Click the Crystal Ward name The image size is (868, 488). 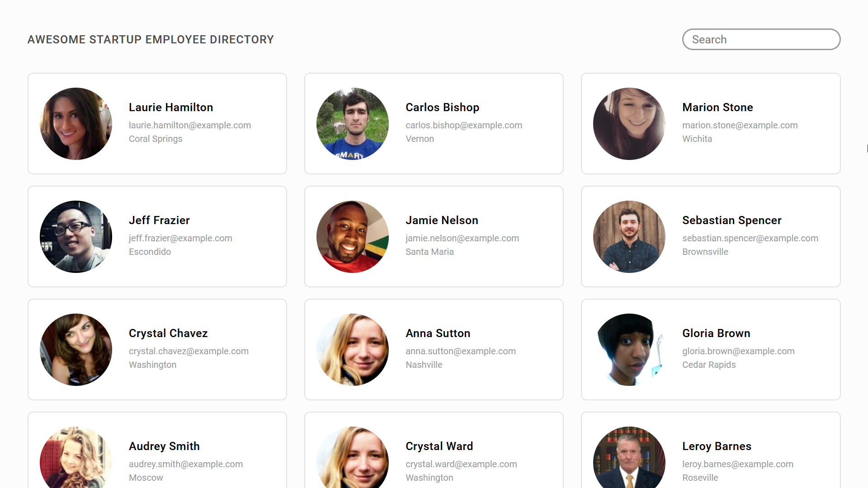[x=439, y=446]
